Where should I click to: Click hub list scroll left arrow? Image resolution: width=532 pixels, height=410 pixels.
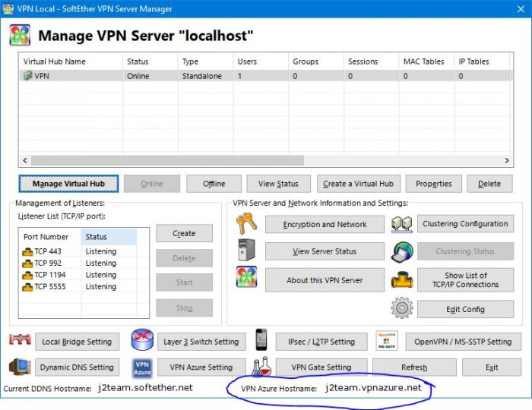pyautogui.click(x=25, y=160)
